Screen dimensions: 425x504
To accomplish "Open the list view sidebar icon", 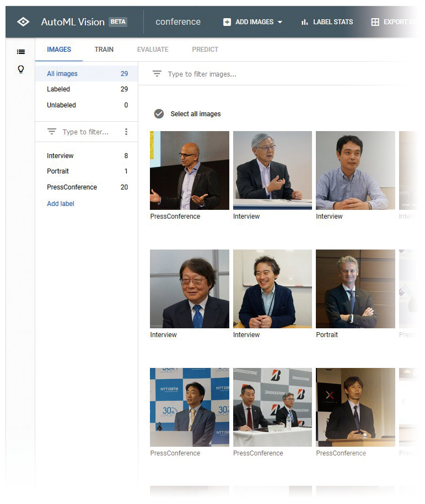I will [x=21, y=52].
